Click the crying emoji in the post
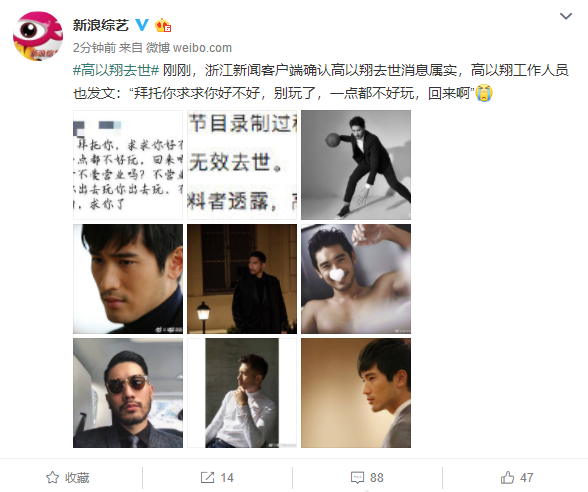The image size is (588, 492). (484, 93)
